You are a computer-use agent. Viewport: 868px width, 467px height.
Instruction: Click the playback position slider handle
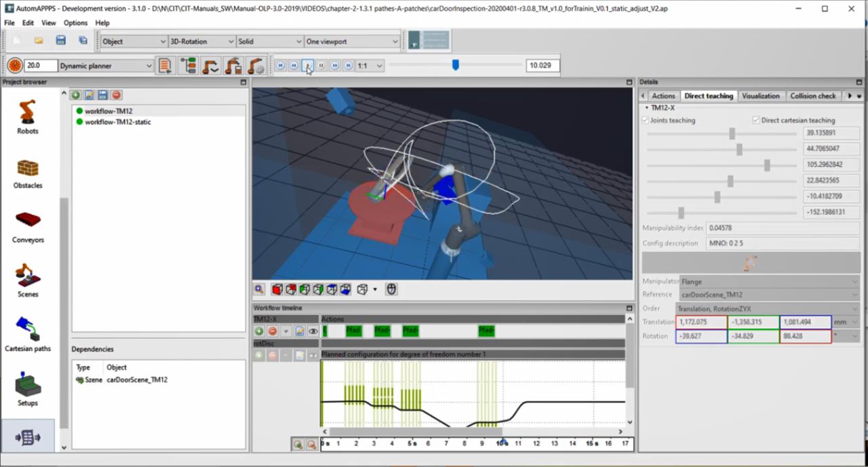click(456, 65)
